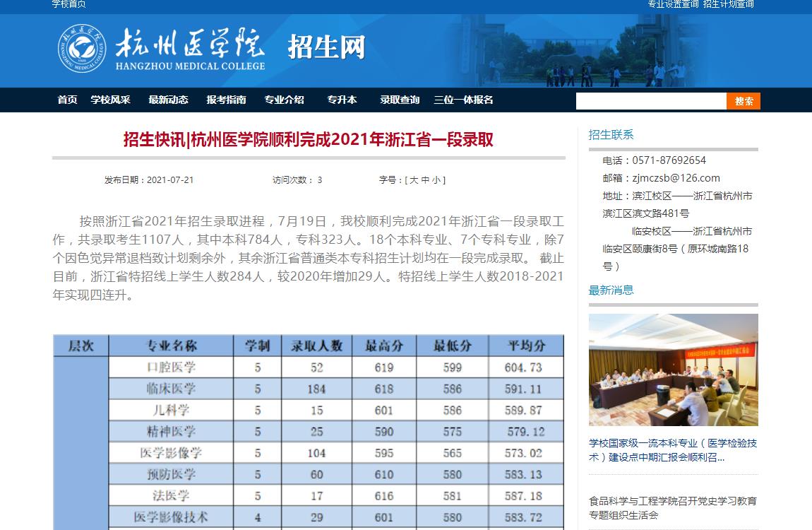Open the 专业设置查询 link
The image size is (812, 530).
point(673,4)
